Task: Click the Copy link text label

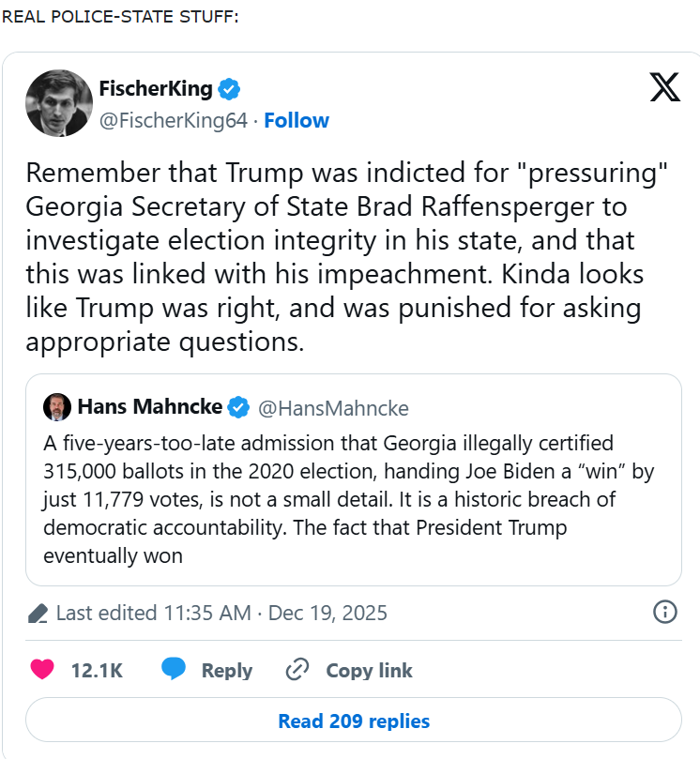Action: [x=369, y=671]
